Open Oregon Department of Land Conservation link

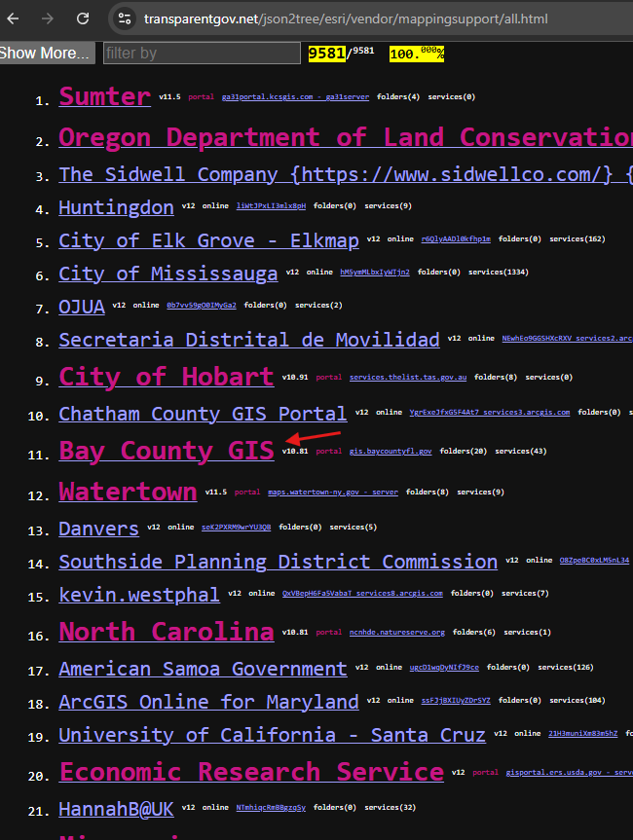[346, 137]
